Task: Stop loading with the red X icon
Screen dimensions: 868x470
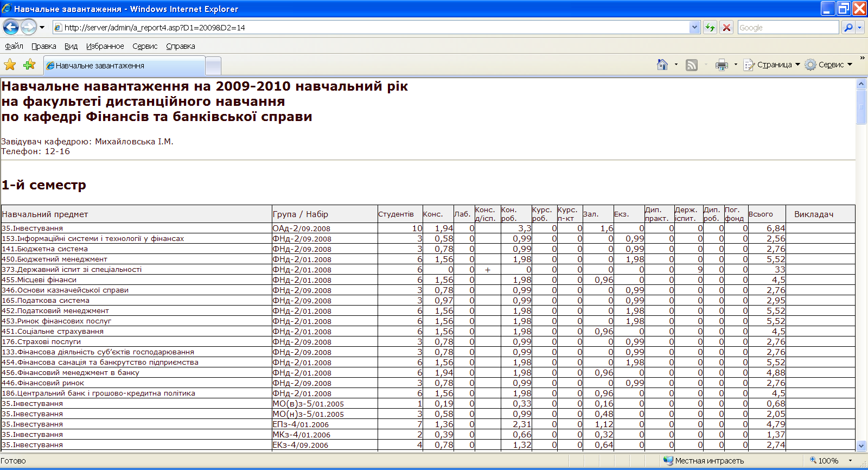Action: [x=727, y=27]
